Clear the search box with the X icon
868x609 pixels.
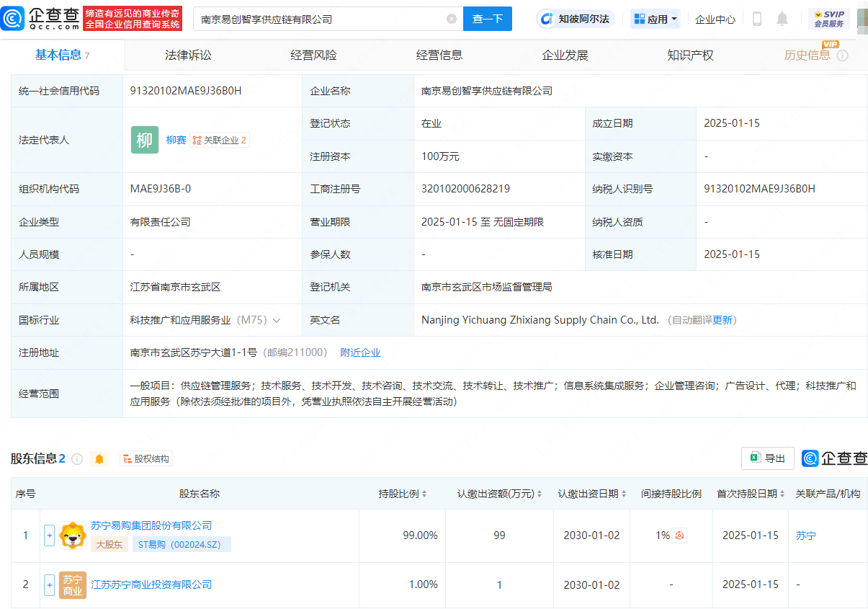coord(452,19)
